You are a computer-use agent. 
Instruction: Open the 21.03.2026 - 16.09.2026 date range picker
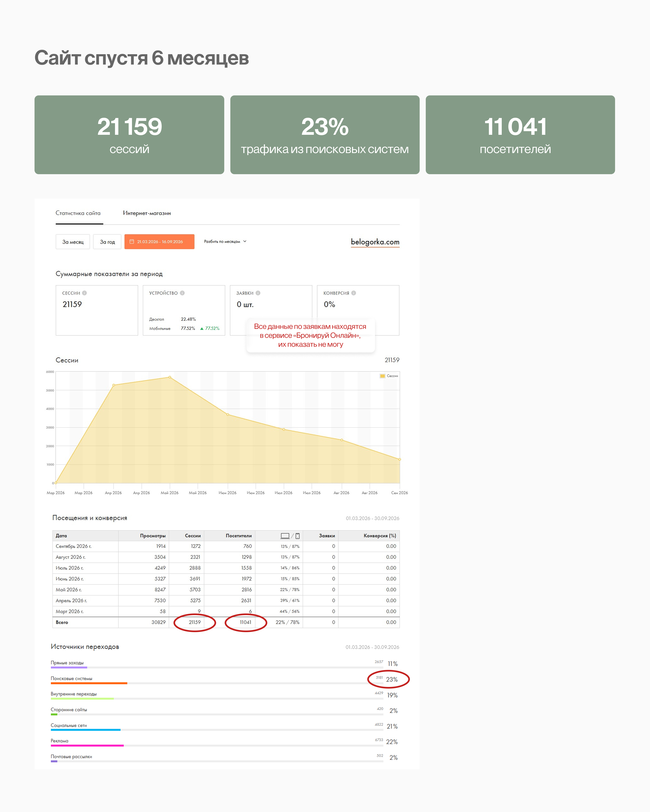coord(159,242)
